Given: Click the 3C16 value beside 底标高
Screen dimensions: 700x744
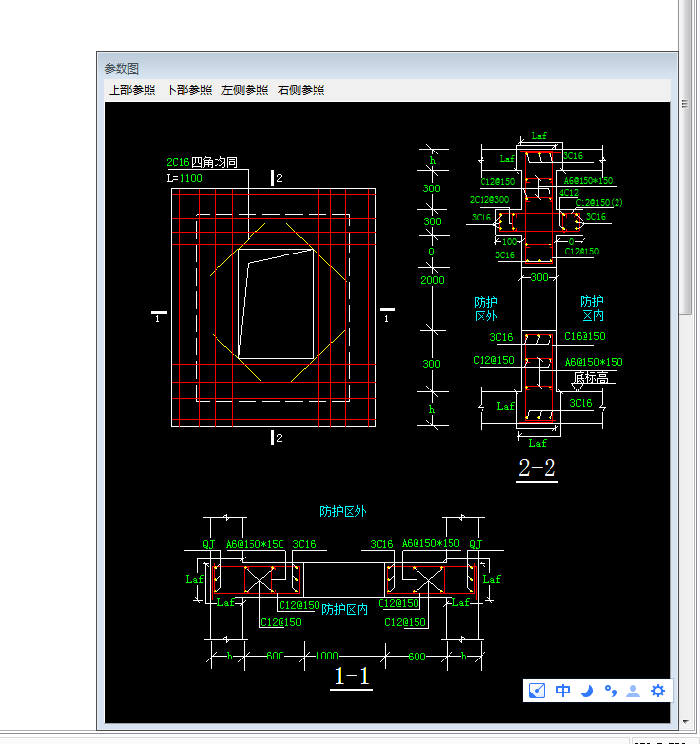Looking at the screenshot, I should 581,403.
